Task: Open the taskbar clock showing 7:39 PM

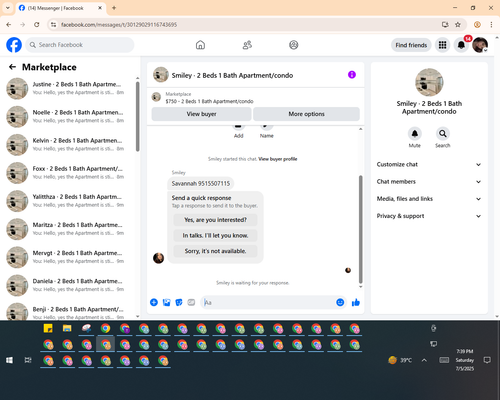Action: tap(465, 360)
